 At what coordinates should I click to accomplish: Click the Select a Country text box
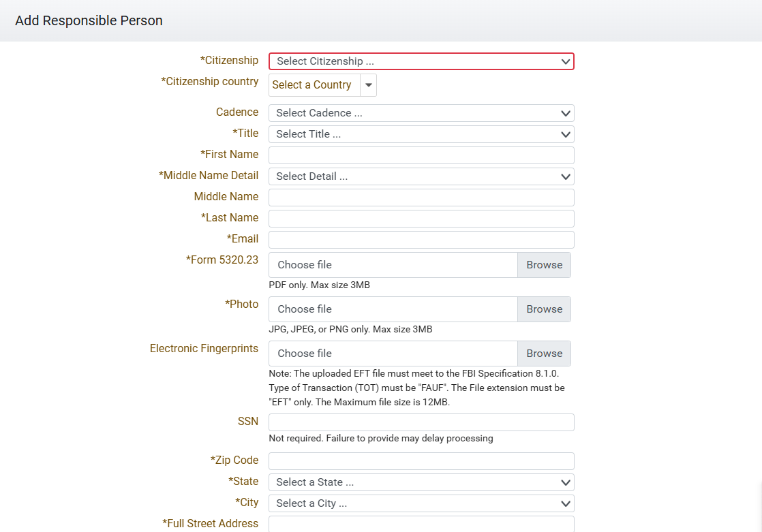314,85
